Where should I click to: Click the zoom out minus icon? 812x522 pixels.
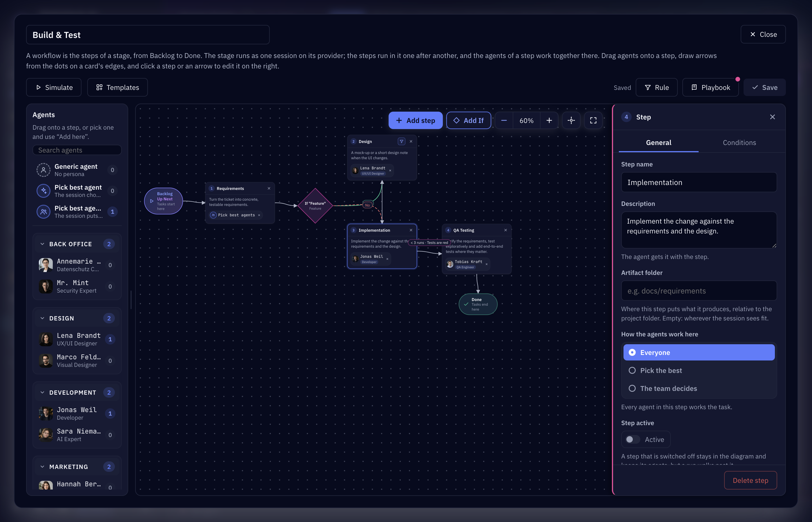[x=504, y=120]
